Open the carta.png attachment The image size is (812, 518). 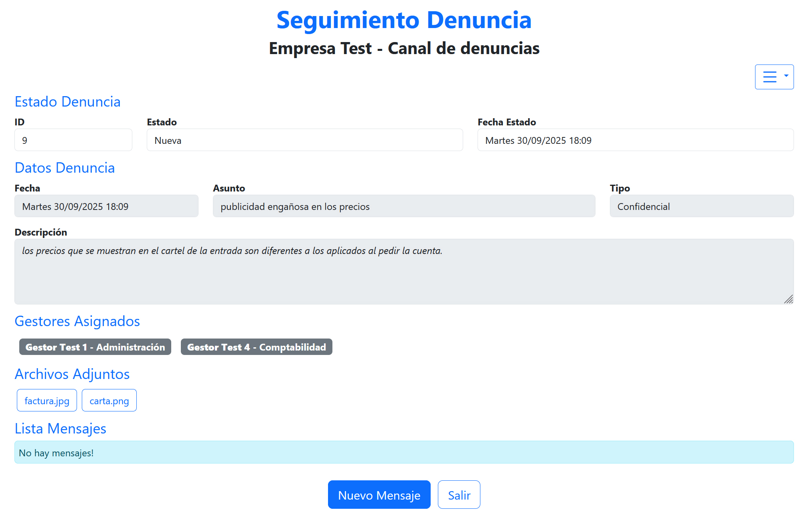coord(109,400)
